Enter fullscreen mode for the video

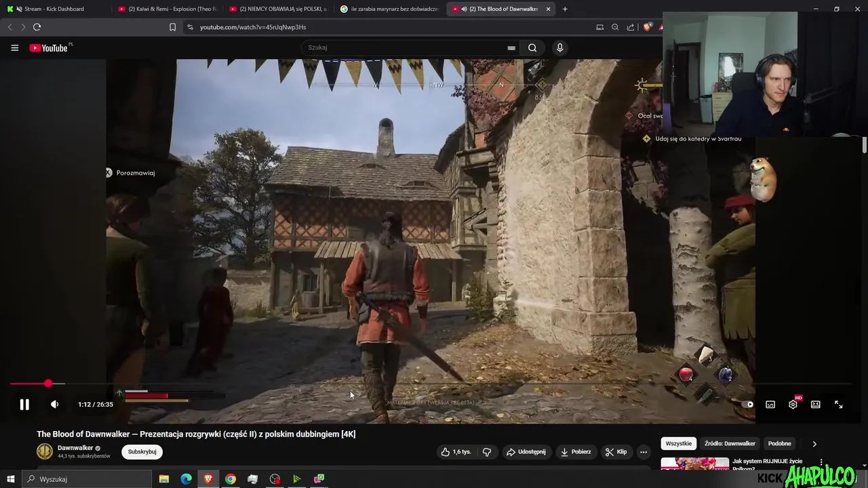pyautogui.click(x=838, y=405)
